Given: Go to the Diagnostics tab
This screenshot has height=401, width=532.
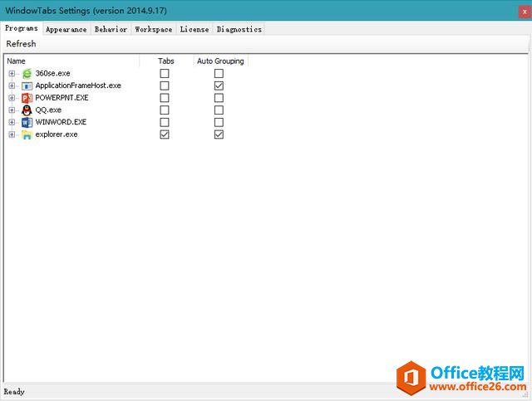Looking at the screenshot, I should (239, 29).
